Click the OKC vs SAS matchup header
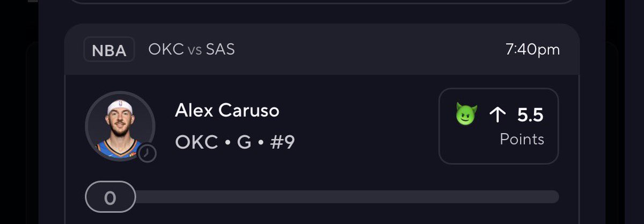Image resolution: width=644 pixels, height=224 pixels. (192, 50)
